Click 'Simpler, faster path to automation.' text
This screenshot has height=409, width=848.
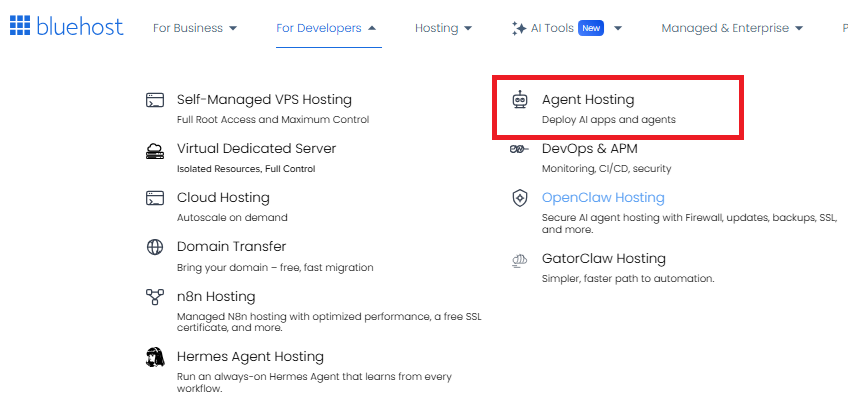point(628,279)
